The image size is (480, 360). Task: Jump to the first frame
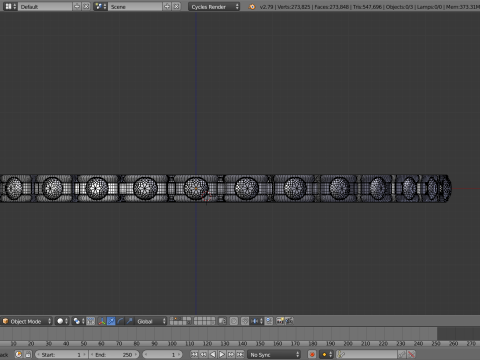point(194,354)
